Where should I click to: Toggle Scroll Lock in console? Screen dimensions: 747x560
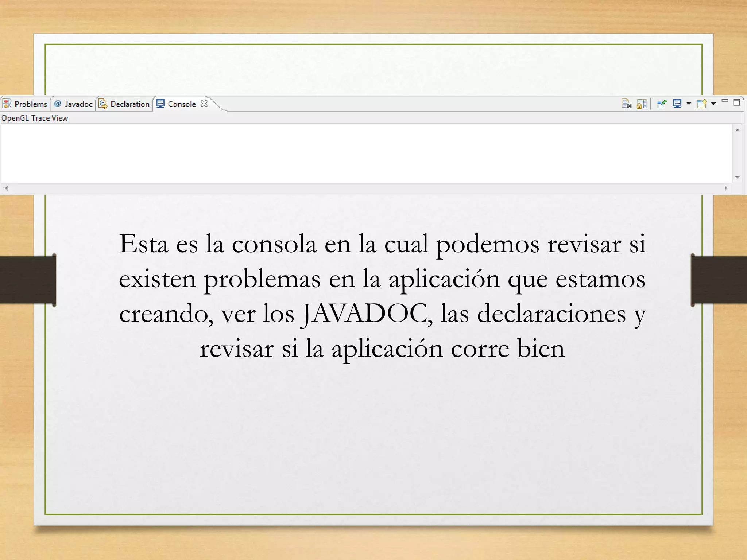642,104
